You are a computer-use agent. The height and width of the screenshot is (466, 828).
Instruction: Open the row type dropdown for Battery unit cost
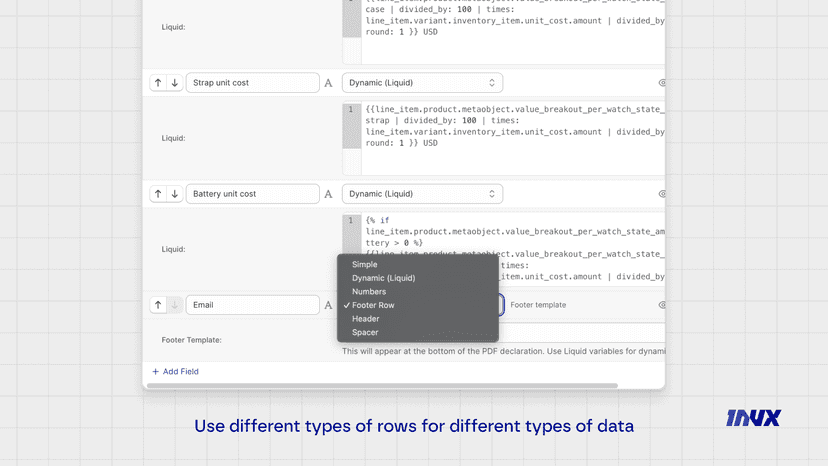point(422,194)
